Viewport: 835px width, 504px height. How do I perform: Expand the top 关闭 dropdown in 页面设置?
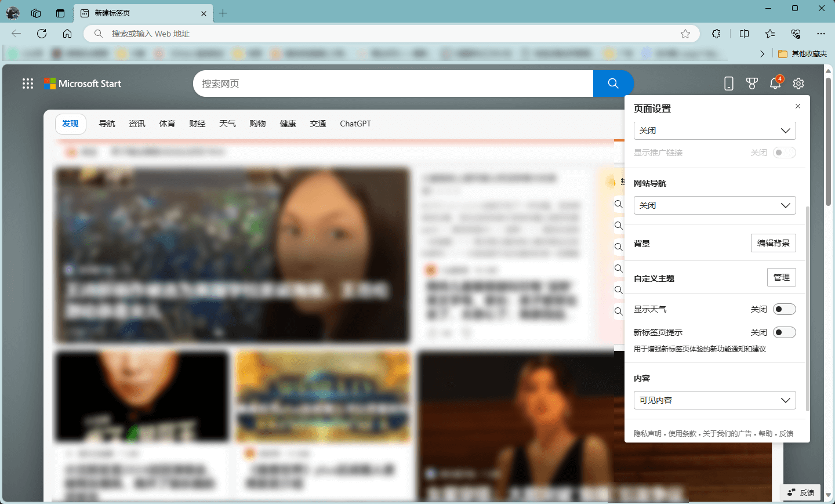(714, 130)
